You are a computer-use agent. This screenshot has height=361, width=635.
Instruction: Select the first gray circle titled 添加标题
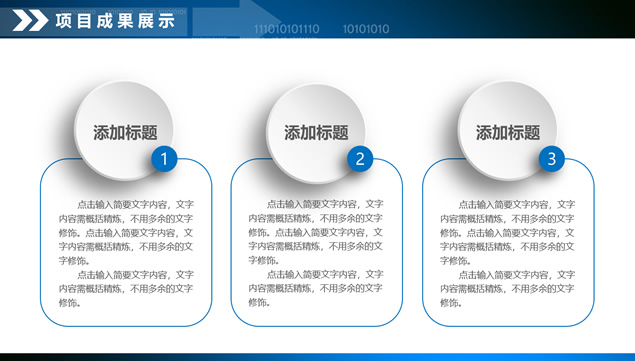[124, 130]
